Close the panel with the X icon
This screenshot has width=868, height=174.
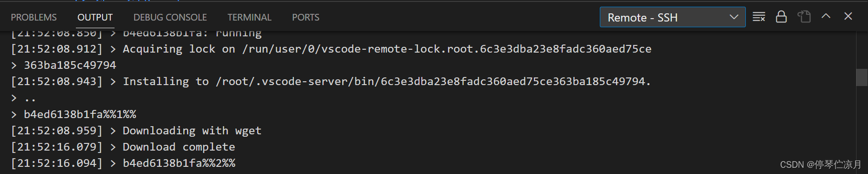[x=848, y=16]
